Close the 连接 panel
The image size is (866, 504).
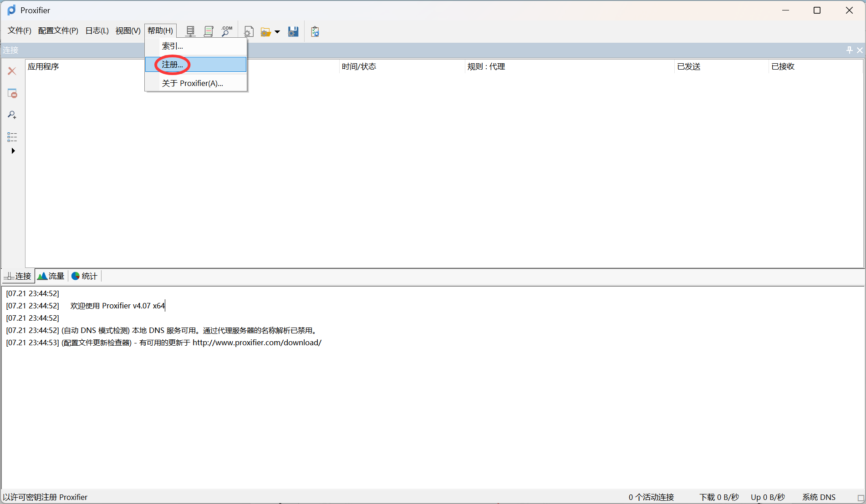click(860, 50)
